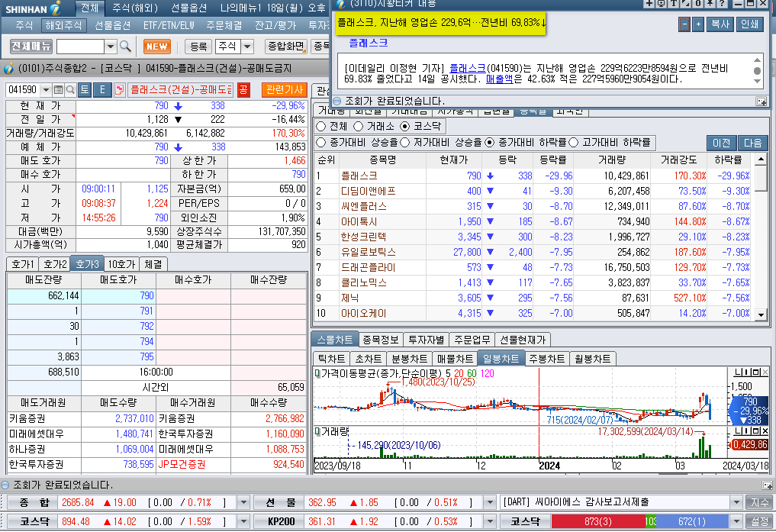Follow the 매출액 link in news article
Image resolution: width=776 pixels, height=532 pixels.
tap(500, 79)
